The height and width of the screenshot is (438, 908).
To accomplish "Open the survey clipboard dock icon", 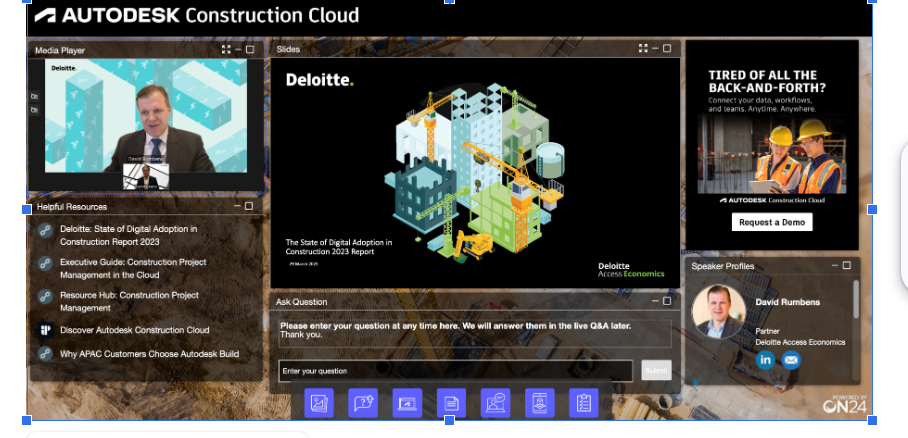I will (584, 403).
